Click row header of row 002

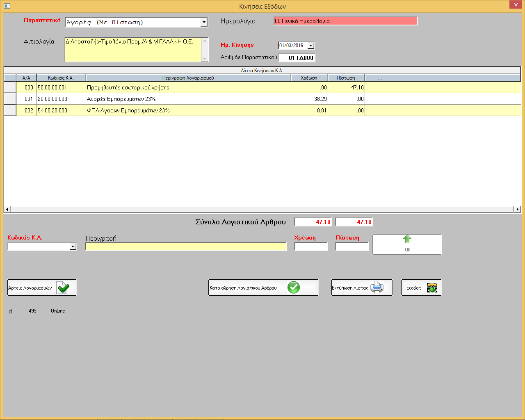pyautogui.click(x=10, y=110)
